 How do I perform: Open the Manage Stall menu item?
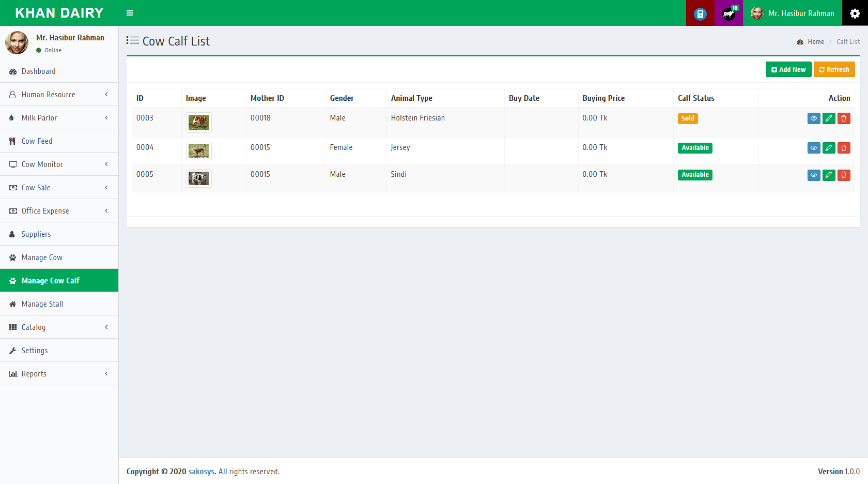[42, 304]
